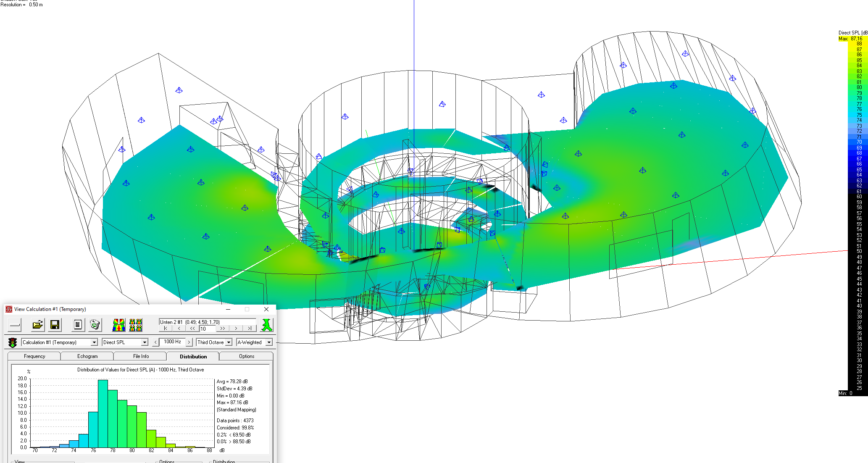The height and width of the screenshot is (463, 868).
Task: Expand the Calculation #1 (Temporary) dropdown
Action: click(94, 342)
